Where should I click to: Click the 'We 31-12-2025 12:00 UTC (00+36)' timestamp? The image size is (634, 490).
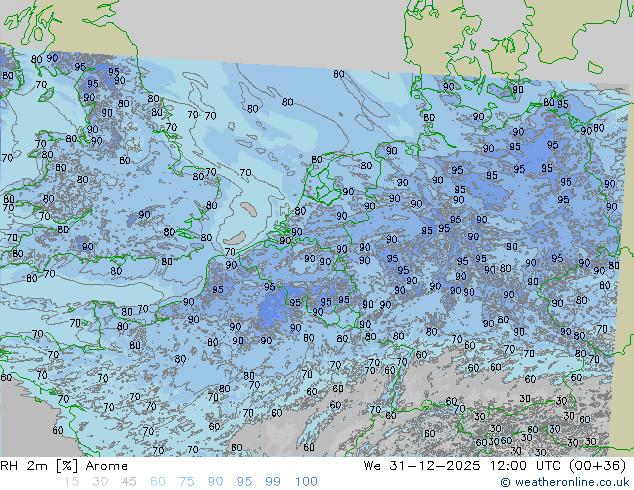click(x=495, y=466)
